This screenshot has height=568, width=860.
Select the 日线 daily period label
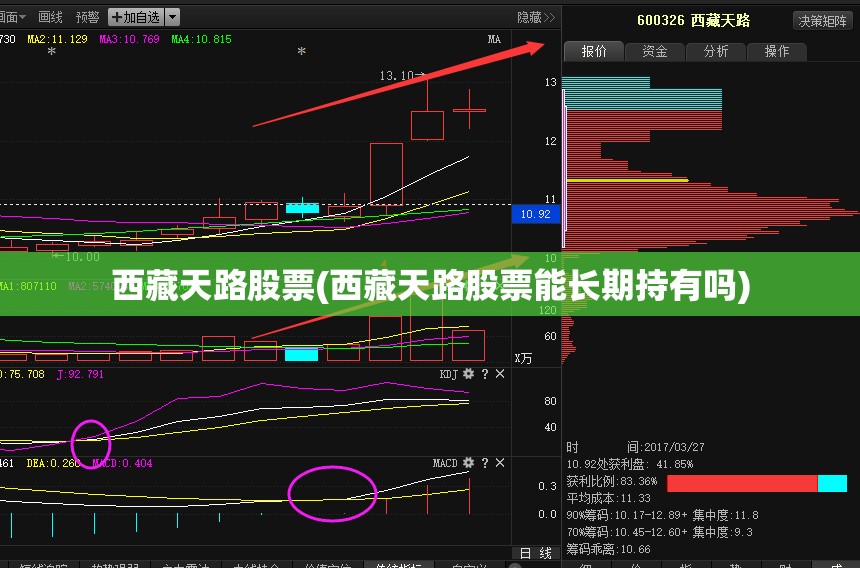[535, 553]
